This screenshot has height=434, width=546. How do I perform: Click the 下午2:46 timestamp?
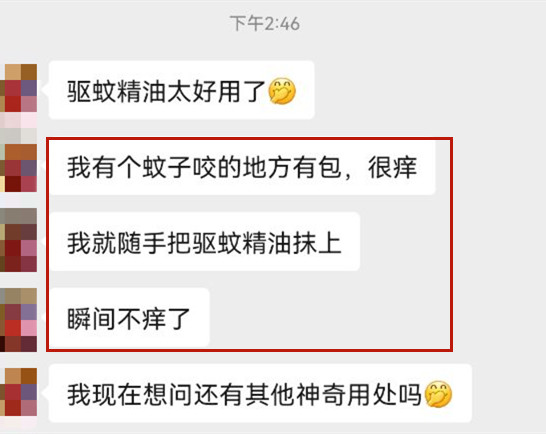[x=265, y=24]
